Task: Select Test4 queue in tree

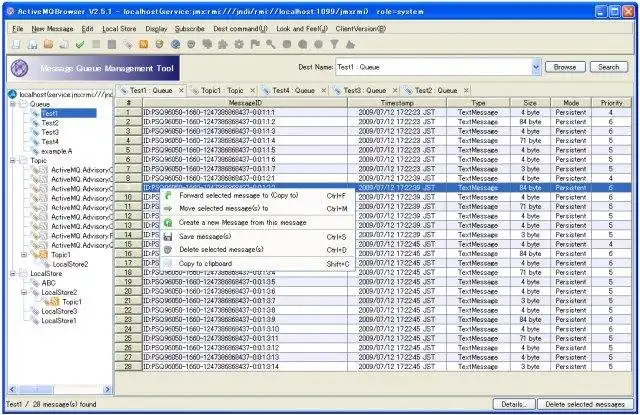Action: pos(50,142)
